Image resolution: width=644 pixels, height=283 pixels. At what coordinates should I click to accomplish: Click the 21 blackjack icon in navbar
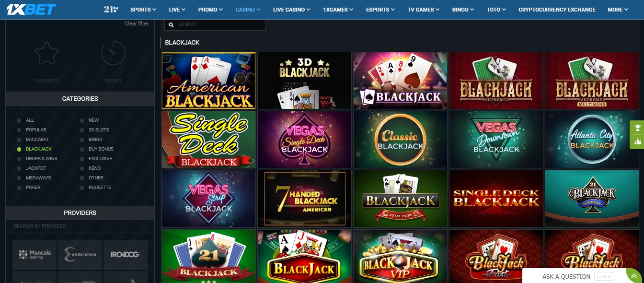[111, 9]
